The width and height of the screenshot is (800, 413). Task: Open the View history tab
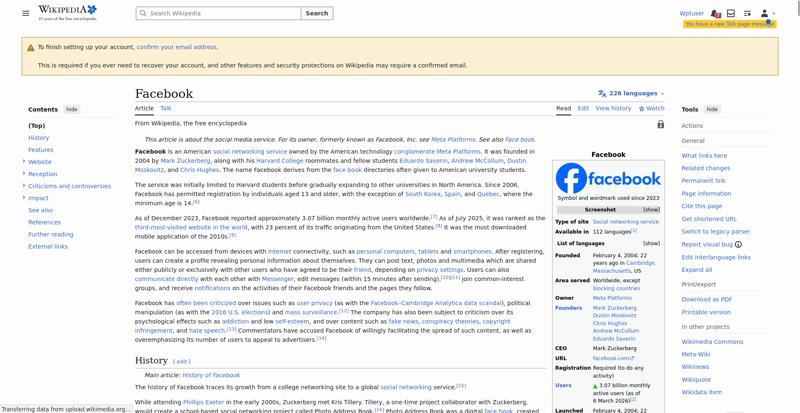coord(613,108)
